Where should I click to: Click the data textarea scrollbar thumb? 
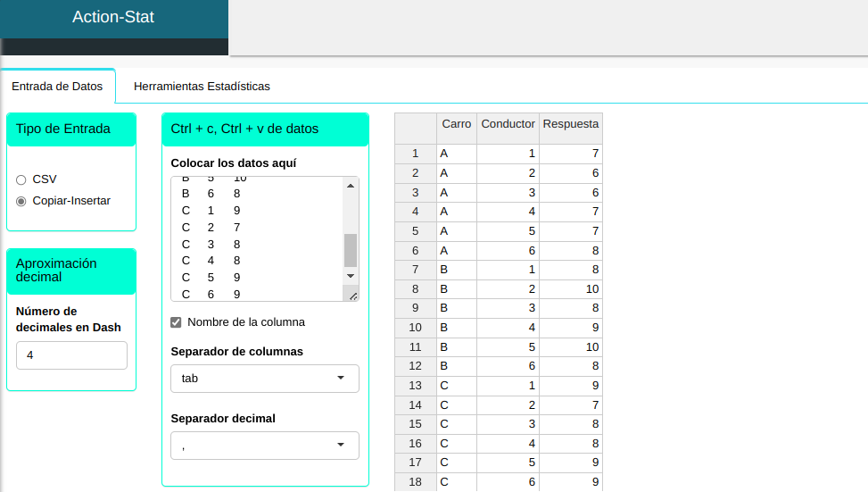point(351,251)
